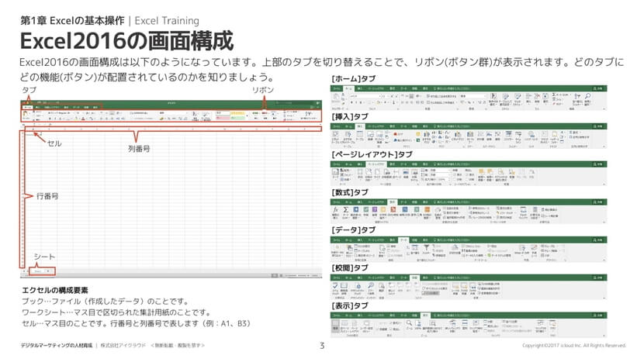The height and width of the screenshot is (362, 644).
Task: Click fx Insert Function icon in [数式]タブ strip
Action: 335,210
